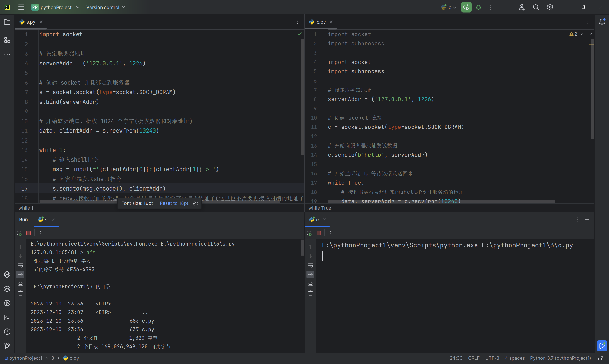Start debugging with the bug icon
The height and width of the screenshot is (364, 609).
click(x=479, y=7)
